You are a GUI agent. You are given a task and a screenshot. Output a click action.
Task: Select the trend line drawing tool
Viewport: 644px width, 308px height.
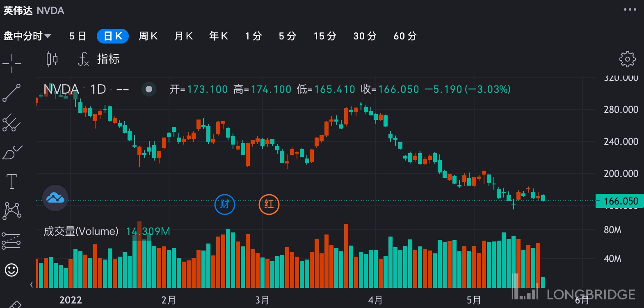(11, 92)
